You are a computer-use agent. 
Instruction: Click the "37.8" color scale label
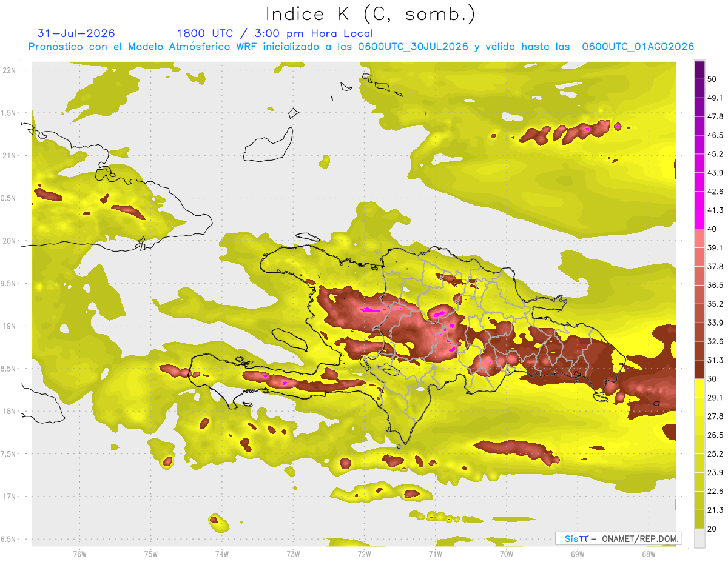714,267
